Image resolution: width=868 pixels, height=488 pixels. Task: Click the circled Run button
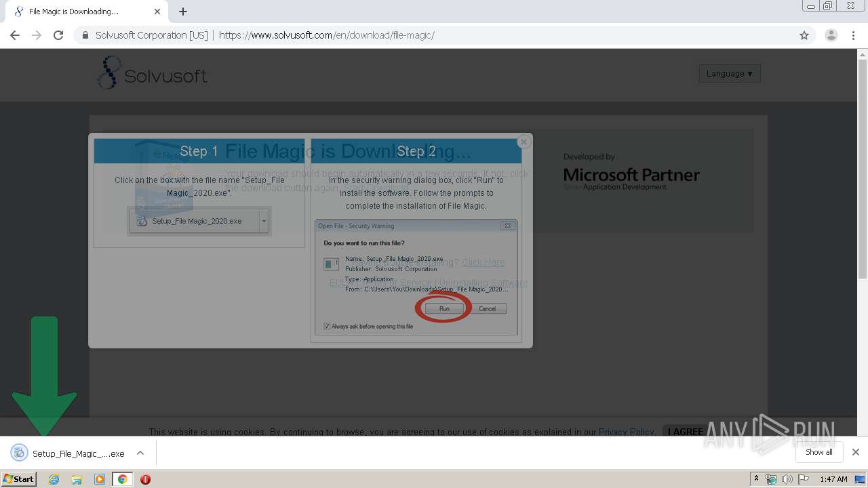tap(444, 308)
